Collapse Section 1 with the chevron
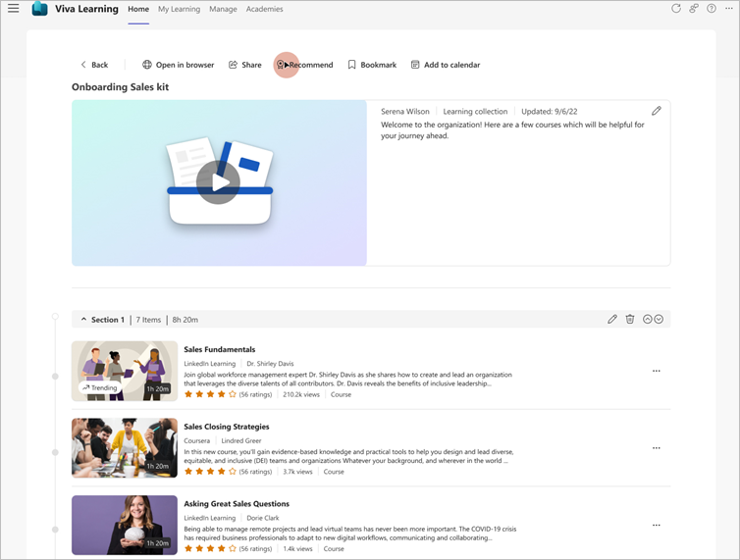Viewport: 740px width, 560px height. pos(83,320)
